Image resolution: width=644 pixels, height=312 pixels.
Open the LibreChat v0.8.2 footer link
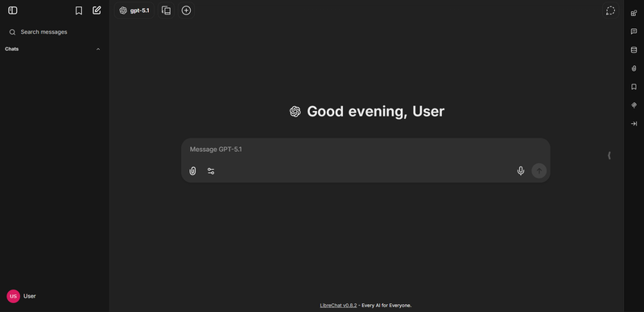click(338, 306)
